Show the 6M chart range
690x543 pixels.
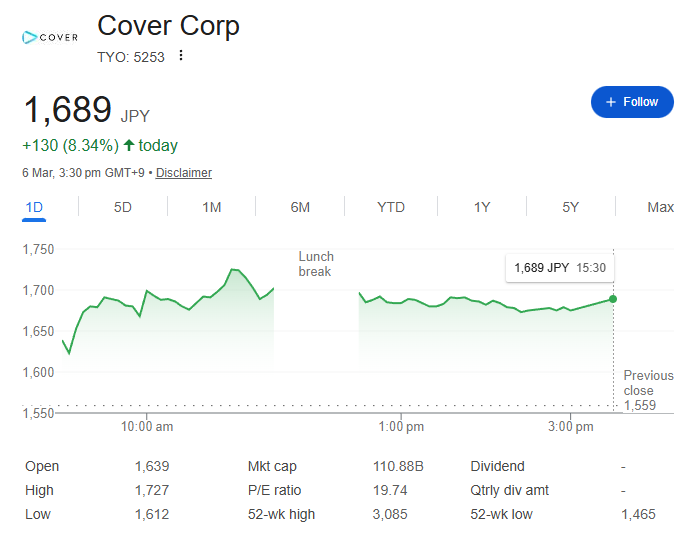pos(300,207)
